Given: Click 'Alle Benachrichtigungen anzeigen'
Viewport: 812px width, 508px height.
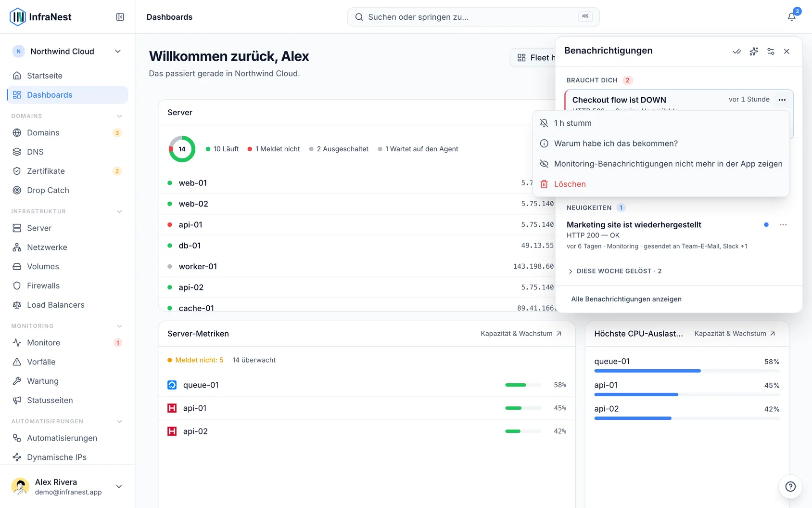Looking at the screenshot, I should (626, 299).
